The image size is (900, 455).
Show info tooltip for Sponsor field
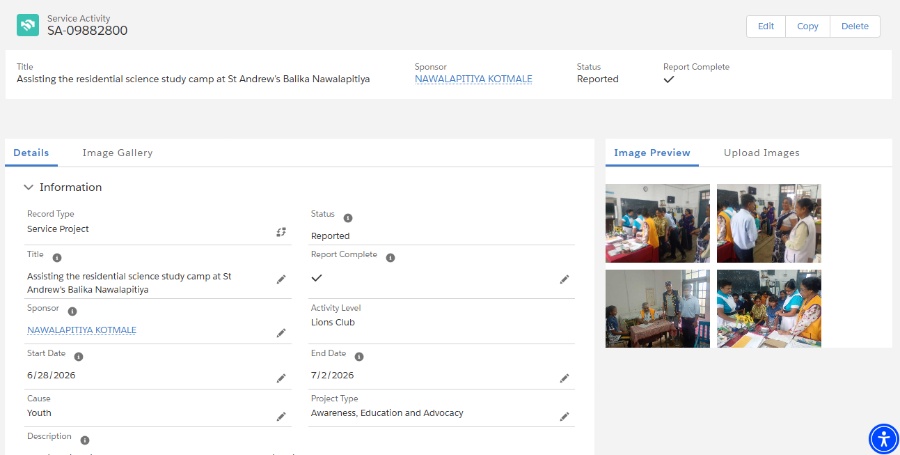pyautogui.click(x=72, y=312)
